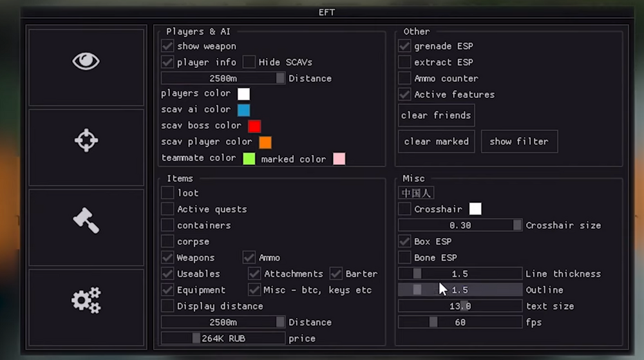Toggle the Equipment checkbox
644x360 pixels.
pyautogui.click(x=167, y=290)
